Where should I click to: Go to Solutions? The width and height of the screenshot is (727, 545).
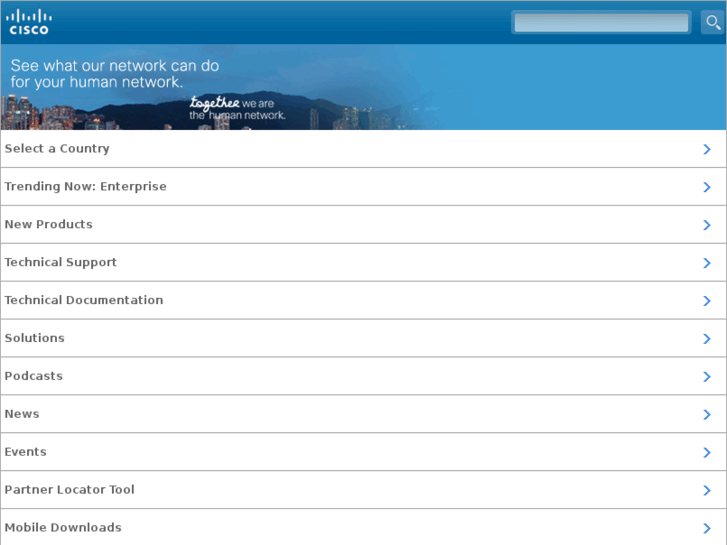(x=364, y=339)
